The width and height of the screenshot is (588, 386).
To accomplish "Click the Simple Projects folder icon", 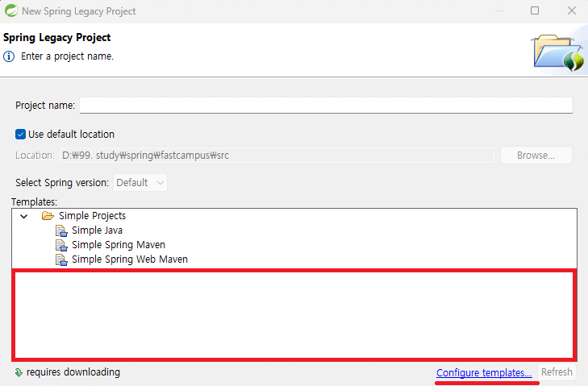I will pyautogui.click(x=48, y=216).
